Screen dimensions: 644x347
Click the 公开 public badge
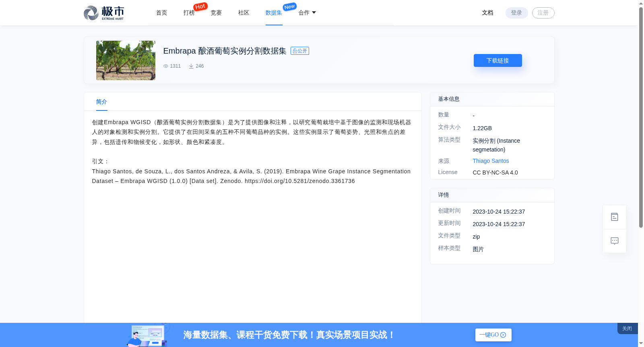click(x=300, y=51)
